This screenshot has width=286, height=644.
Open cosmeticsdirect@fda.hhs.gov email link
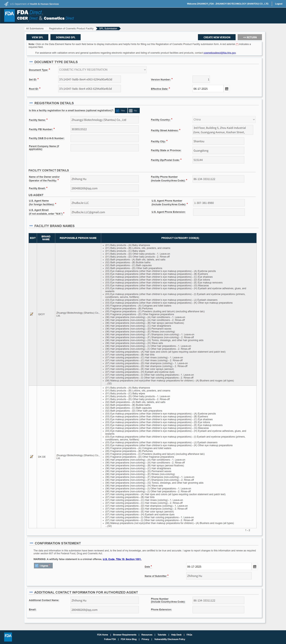click(x=220, y=53)
